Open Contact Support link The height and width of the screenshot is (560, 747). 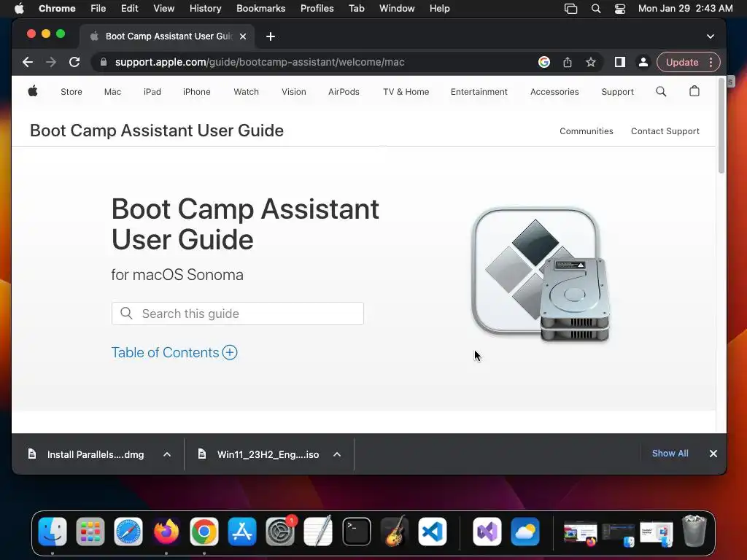click(665, 131)
